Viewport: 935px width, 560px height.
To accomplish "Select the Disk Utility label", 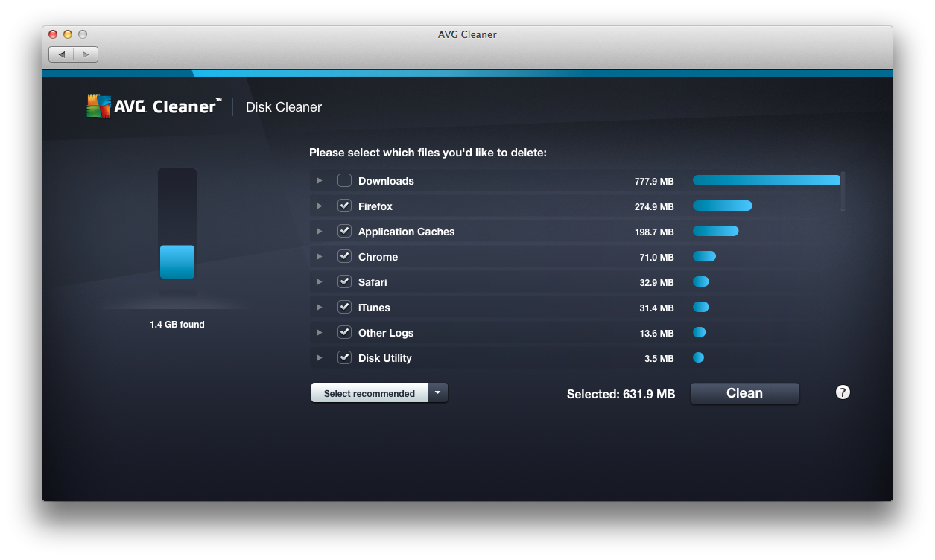I will coord(385,358).
